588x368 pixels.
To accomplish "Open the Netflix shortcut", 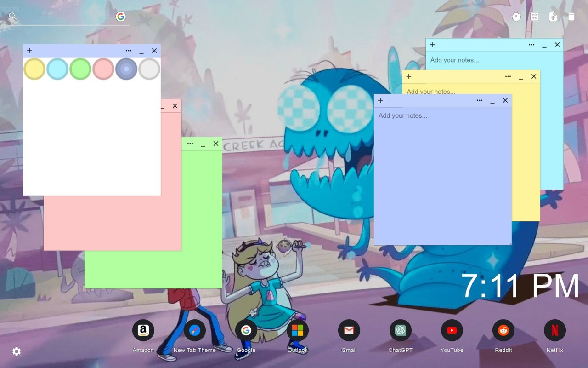I will pyautogui.click(x=555, y=330).
